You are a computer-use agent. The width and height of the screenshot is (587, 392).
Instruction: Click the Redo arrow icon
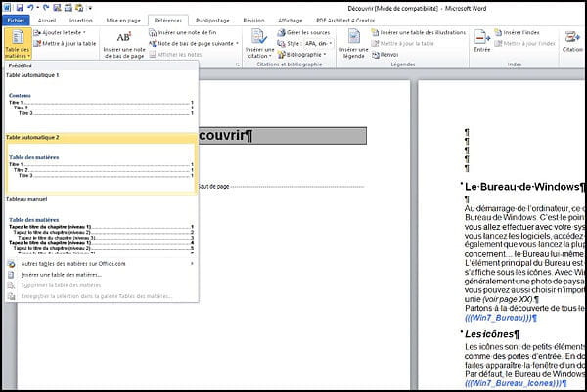pos(46,8)
